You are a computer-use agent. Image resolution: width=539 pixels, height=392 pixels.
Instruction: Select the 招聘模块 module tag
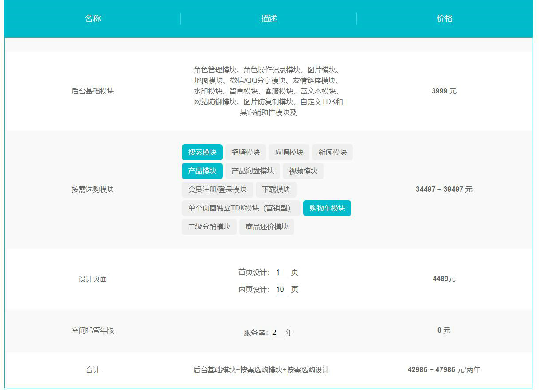coord(246,152)
